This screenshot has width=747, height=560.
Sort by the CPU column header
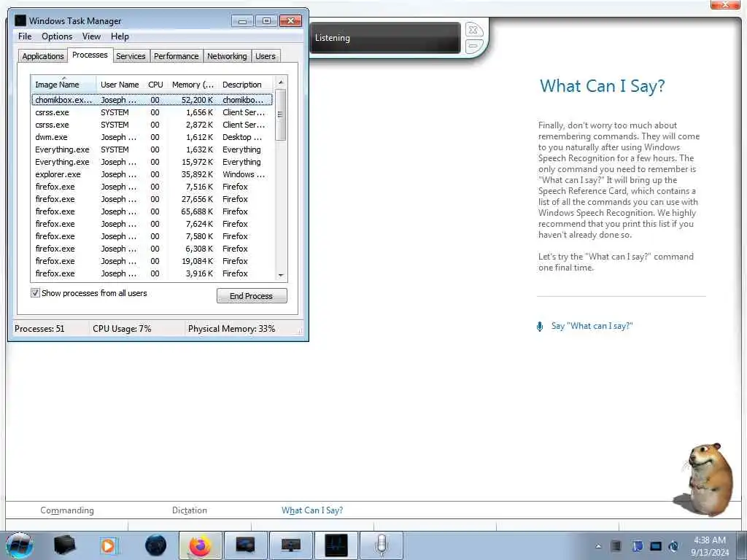(x=156, y=85)
